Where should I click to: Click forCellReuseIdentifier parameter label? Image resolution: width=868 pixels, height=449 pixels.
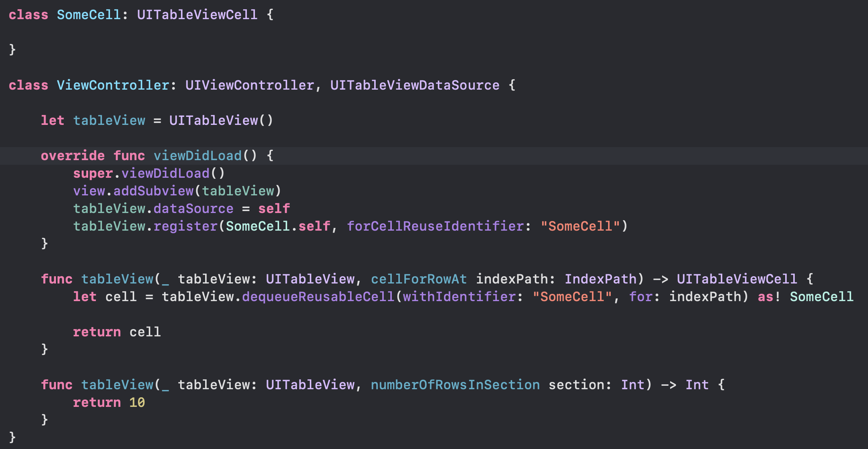click(435, 226)
